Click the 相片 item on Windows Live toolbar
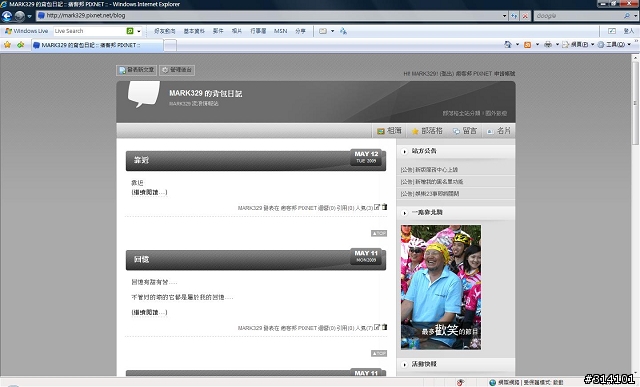The image size is (640, 387). 237,31
